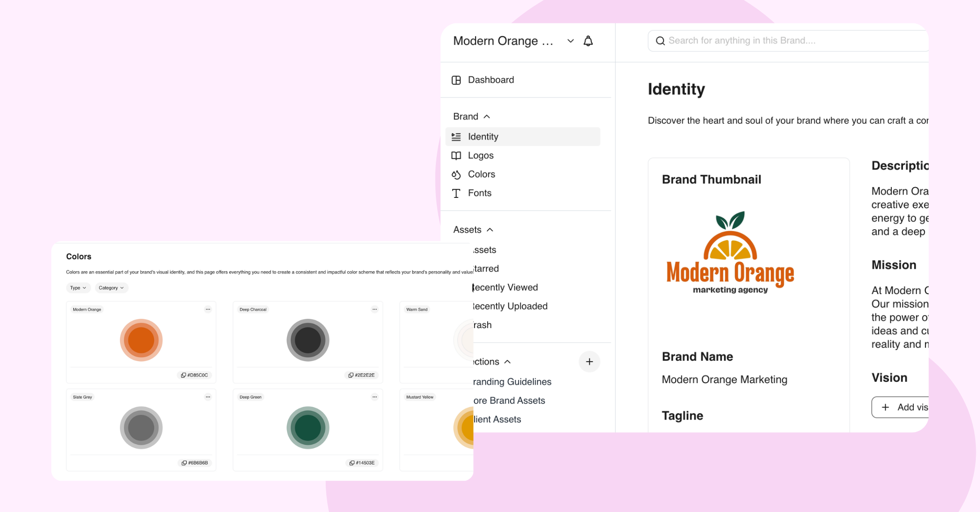Click the Dashboard grid icon
The image size is (980, 512).
click(456, 80)
